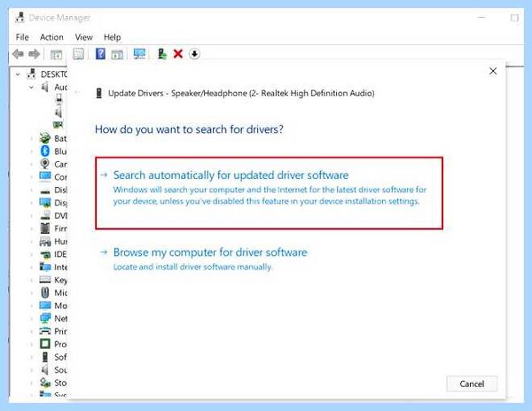
Task: Select the Intel category tree icon
Action: [x=45, y=267]
